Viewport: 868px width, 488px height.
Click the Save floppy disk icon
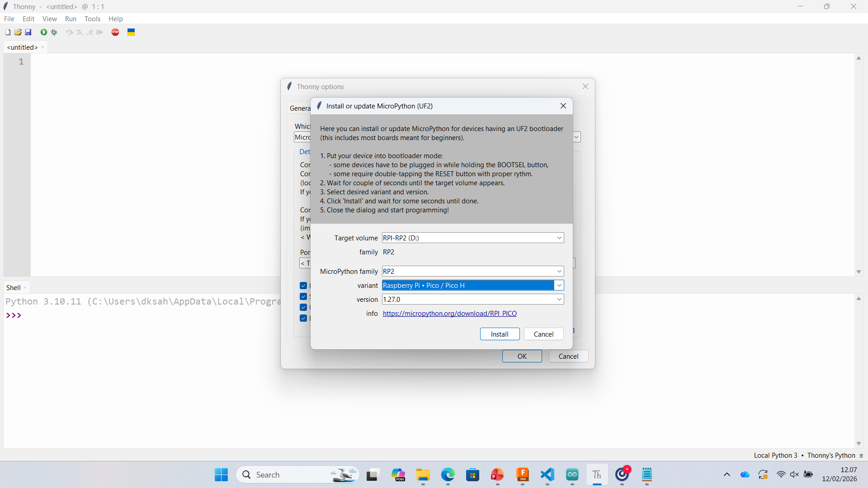tap(28, 32)
